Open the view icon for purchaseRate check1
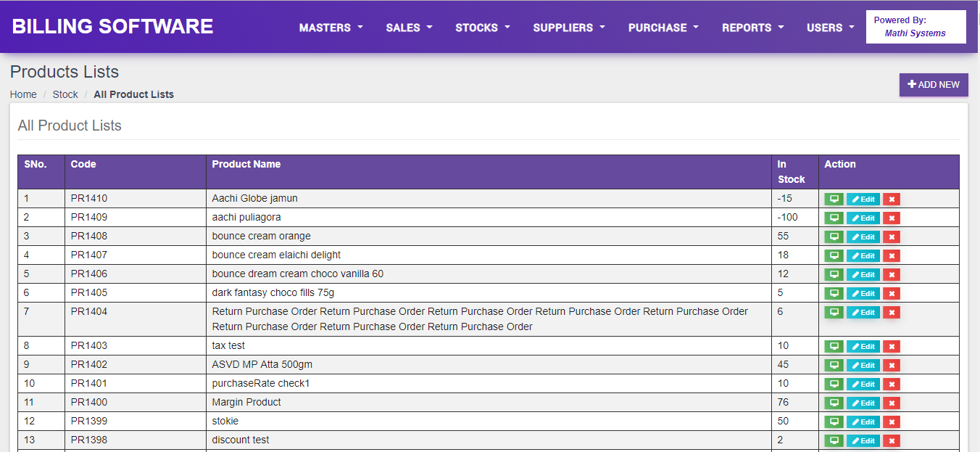 click(834, 383)
